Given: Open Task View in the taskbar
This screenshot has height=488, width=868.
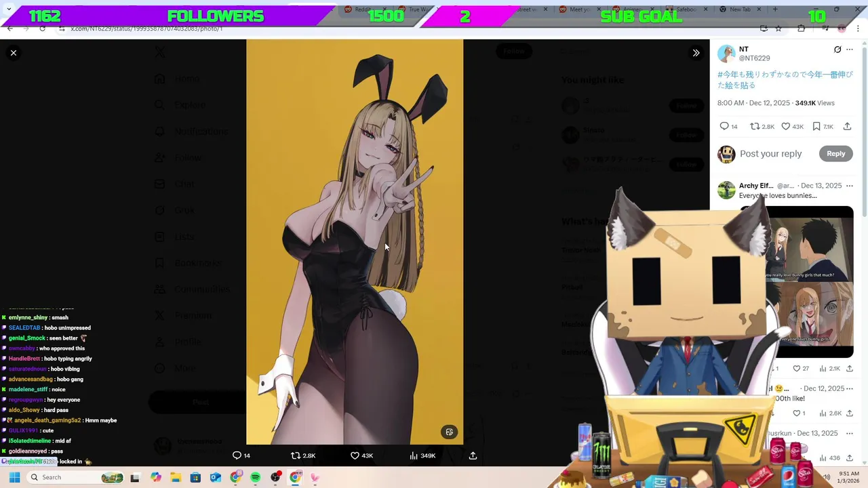Looking at the screenshot, I should [x=135, y=477].
